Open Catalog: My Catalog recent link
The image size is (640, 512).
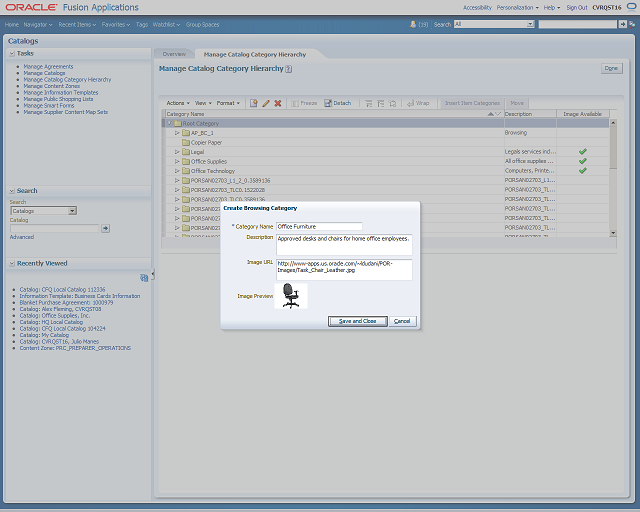point(44,335)
